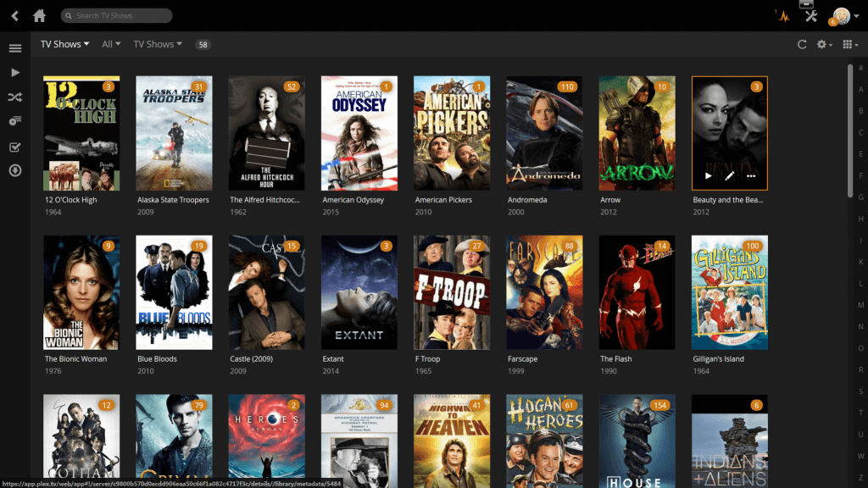Jump to letter A in index

click(x=861, y=89)
